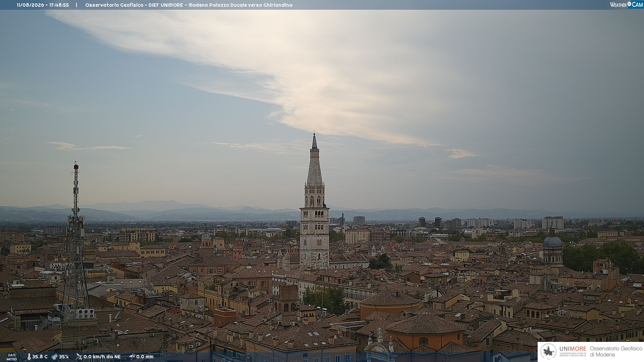Click the UNIMORE wordmark text
The height and width of the screenshot is (362, 644).
tap(573, 349)
